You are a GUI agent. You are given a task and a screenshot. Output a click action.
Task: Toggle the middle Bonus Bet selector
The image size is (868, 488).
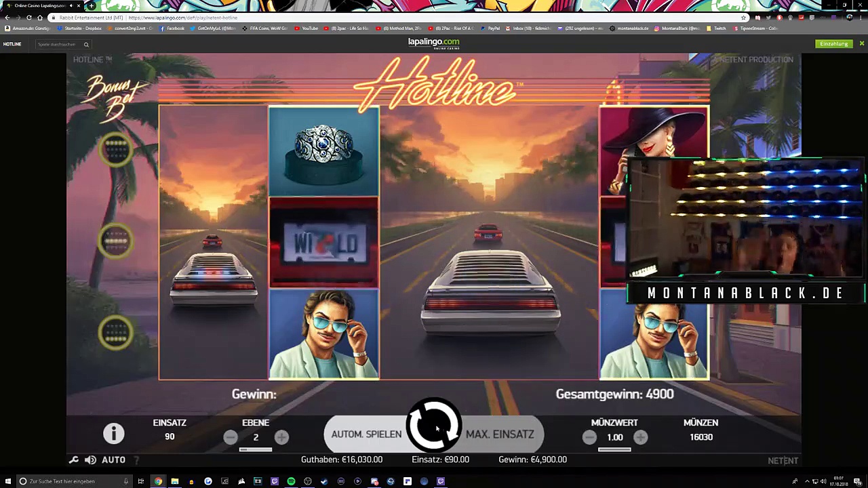pyautogui.click(x=115, y=241)
